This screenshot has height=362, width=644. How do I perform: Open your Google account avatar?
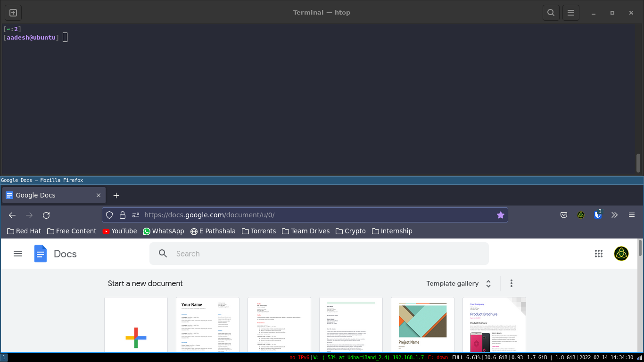[621, 253]
